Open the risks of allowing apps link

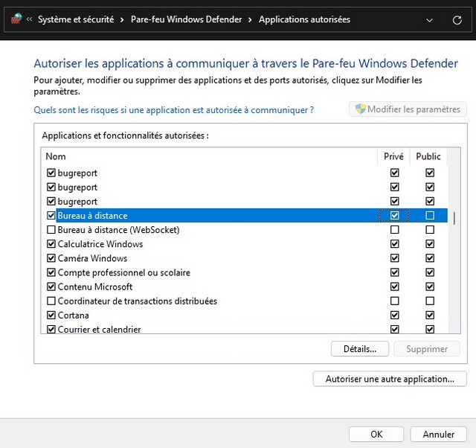(173, 110)
